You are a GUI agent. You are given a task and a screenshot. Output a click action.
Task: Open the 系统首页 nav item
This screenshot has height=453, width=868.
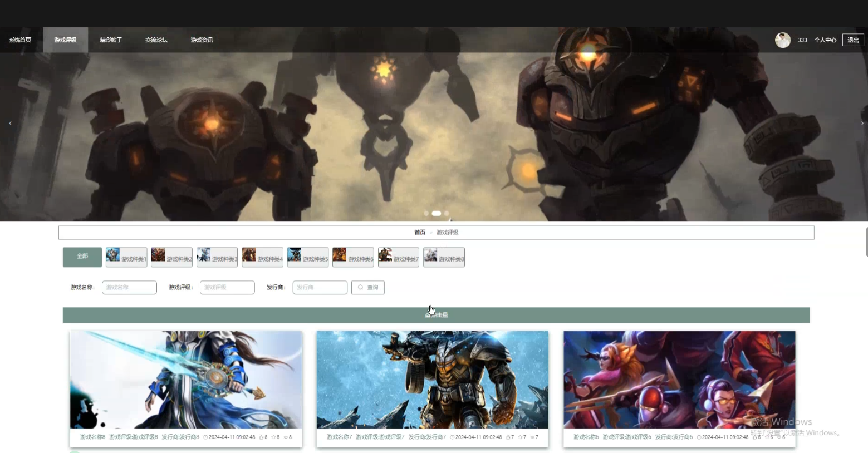20,40
